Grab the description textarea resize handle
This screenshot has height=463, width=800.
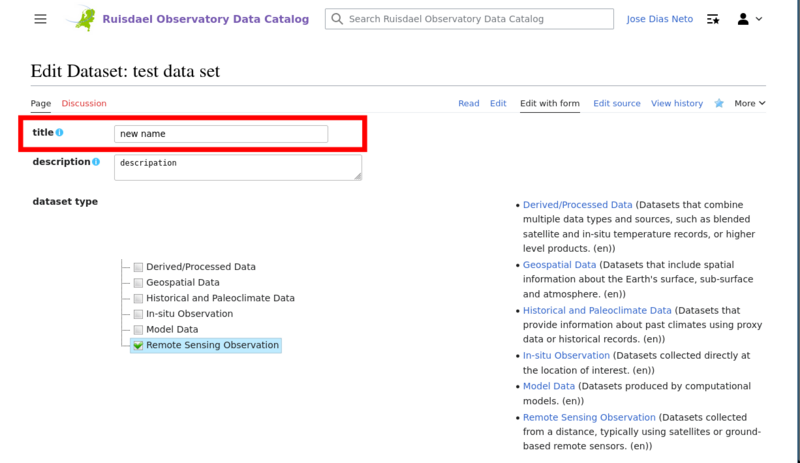[358, 176]
